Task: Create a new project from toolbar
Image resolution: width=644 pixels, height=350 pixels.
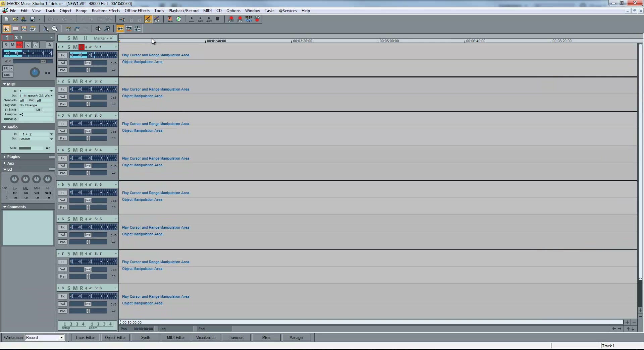Action: point(6,19)
